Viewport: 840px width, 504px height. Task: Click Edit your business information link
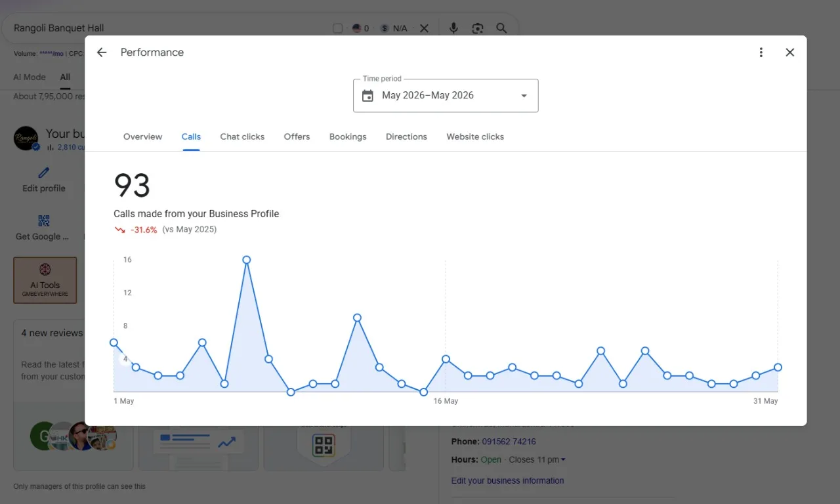[x=507, y=480]
